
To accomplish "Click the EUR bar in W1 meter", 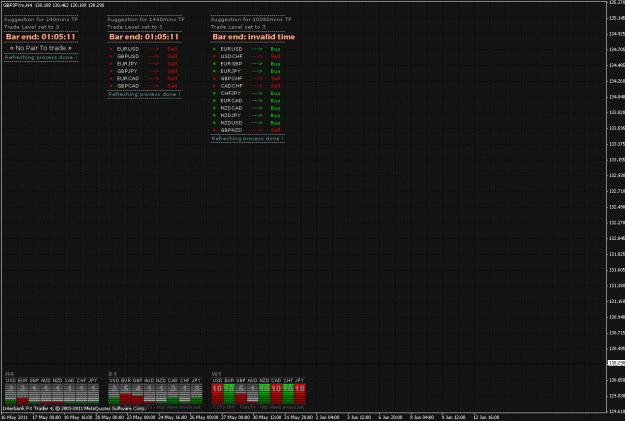I will 229,393.
